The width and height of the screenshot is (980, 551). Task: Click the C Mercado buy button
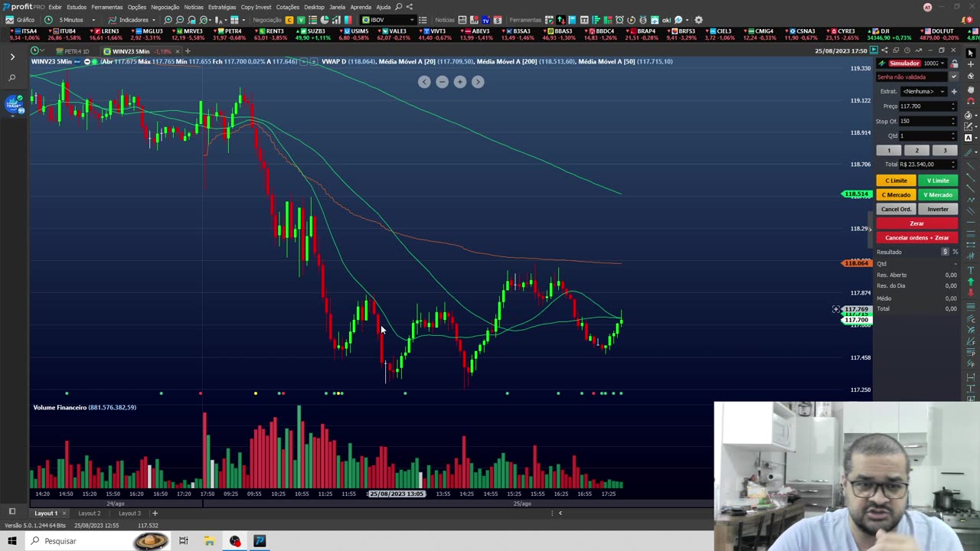[x=896, y=195]
